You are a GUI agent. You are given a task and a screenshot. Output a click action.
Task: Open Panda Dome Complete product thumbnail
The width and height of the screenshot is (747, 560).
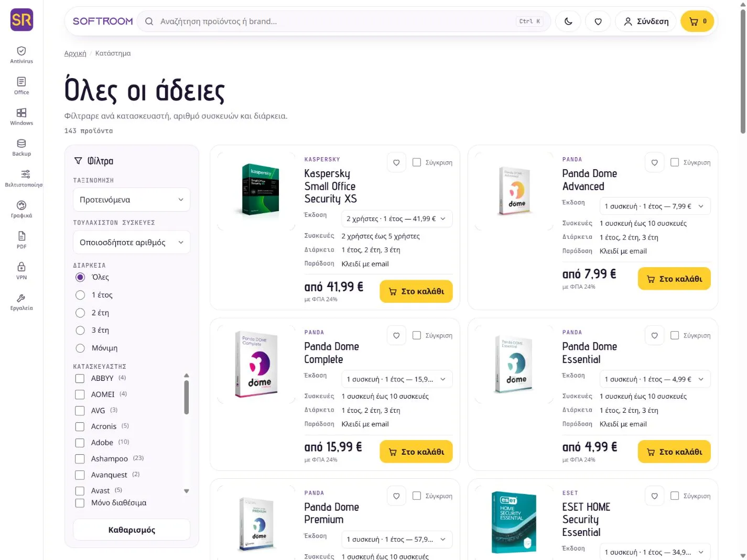point(256,364)
